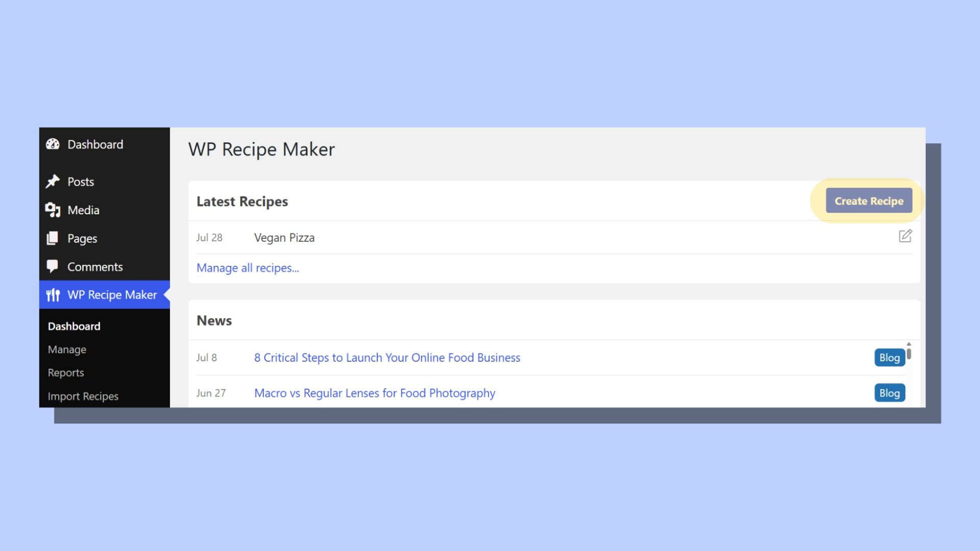Click the Media library icon
Image resolution: width=980 pixels, height=551 pixels.
coord(53,210)
